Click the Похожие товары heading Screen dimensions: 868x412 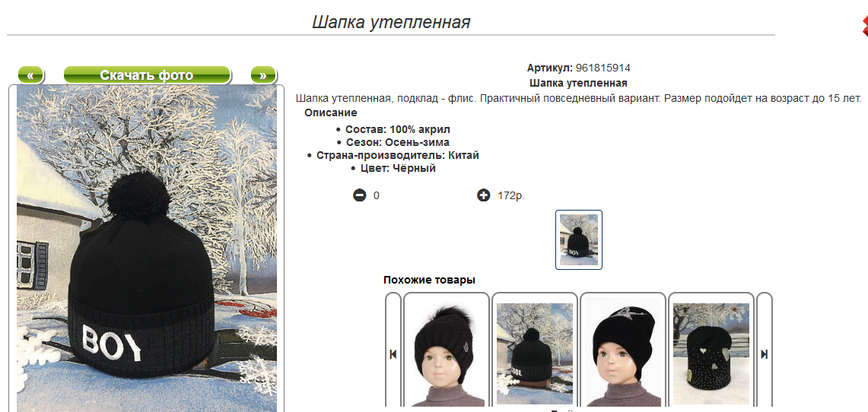click(x=429, y=280)
